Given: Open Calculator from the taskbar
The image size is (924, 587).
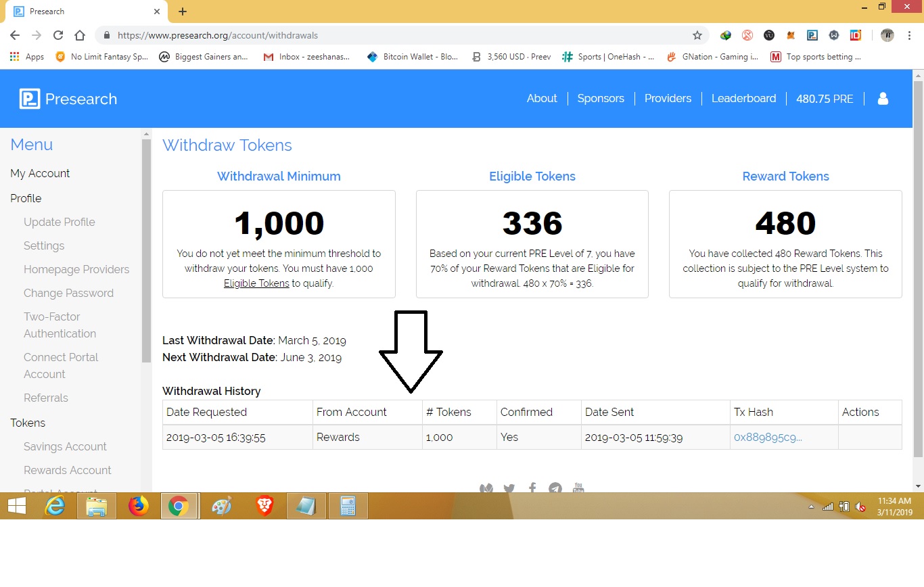Looking at the screenshot, I should [x=348, y=506].
